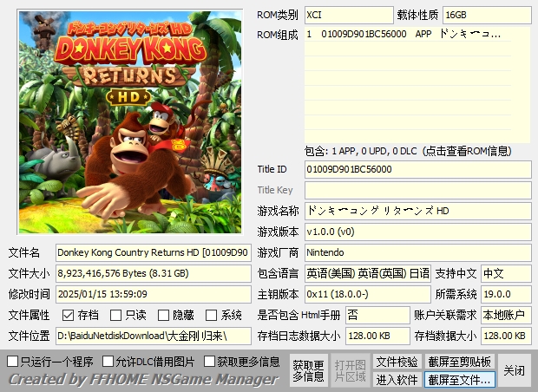
Task: Focus the empty Title Key field
Action: click(x=417, y=190)
